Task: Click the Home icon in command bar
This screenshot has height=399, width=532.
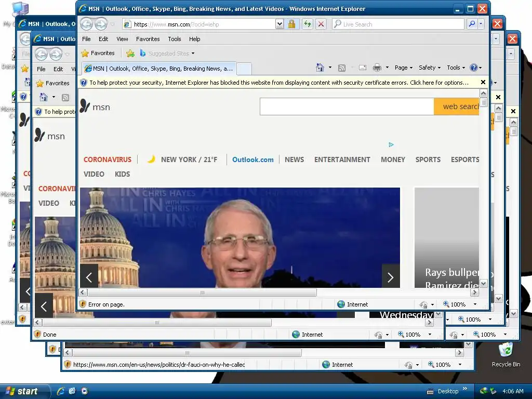Action: 320,68
